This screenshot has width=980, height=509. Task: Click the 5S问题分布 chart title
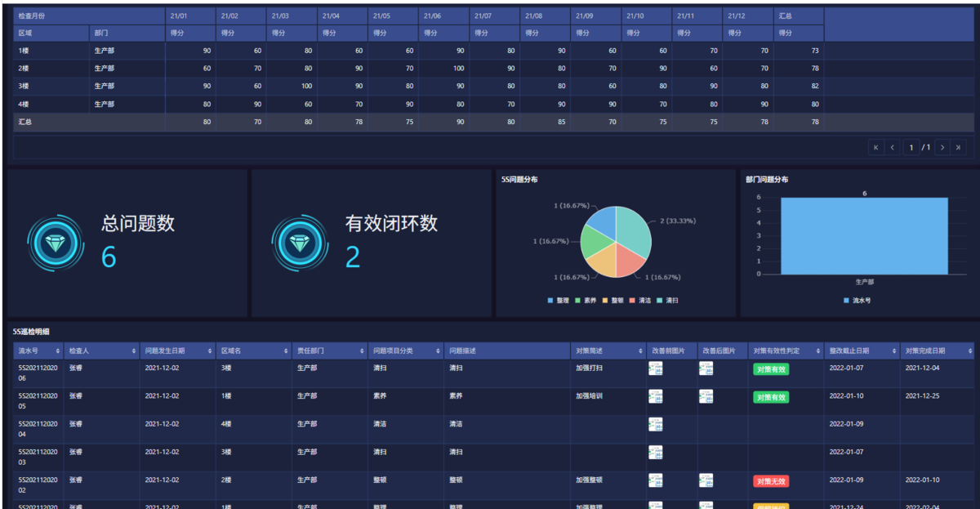(519, 179)
